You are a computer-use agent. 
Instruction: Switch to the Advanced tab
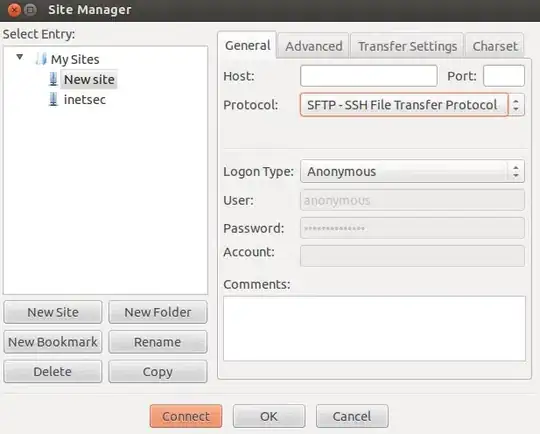[x=314, y=46]
